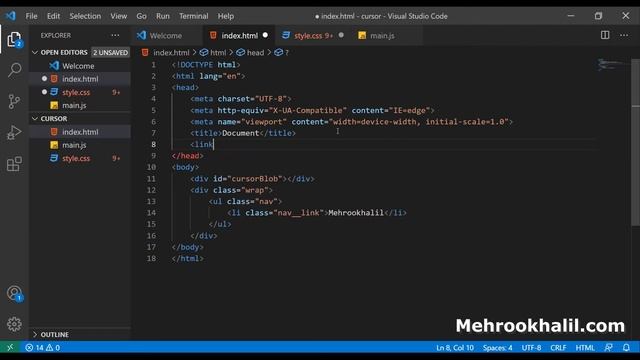The width and height of the screenshot is (640, 360).
Task: Open the Extensions view
Action: tap(14, 164)
